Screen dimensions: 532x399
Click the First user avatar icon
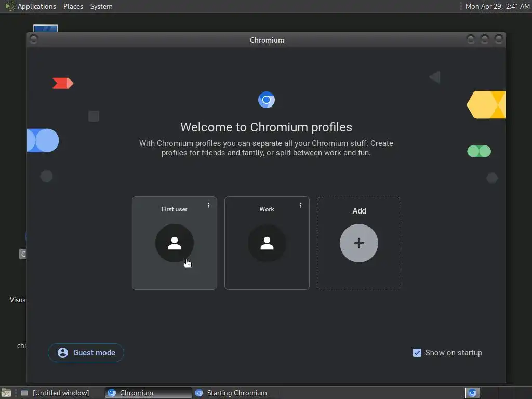pyautogui.click(x=175, y=243)
